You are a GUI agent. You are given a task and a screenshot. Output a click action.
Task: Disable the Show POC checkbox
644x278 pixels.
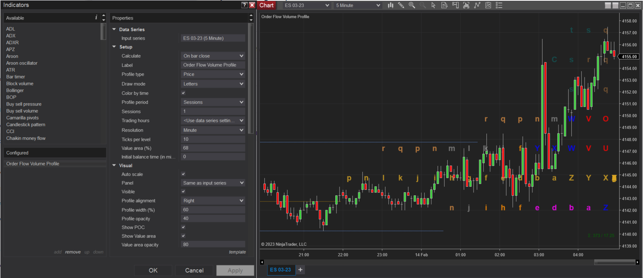tap(183, 227)
